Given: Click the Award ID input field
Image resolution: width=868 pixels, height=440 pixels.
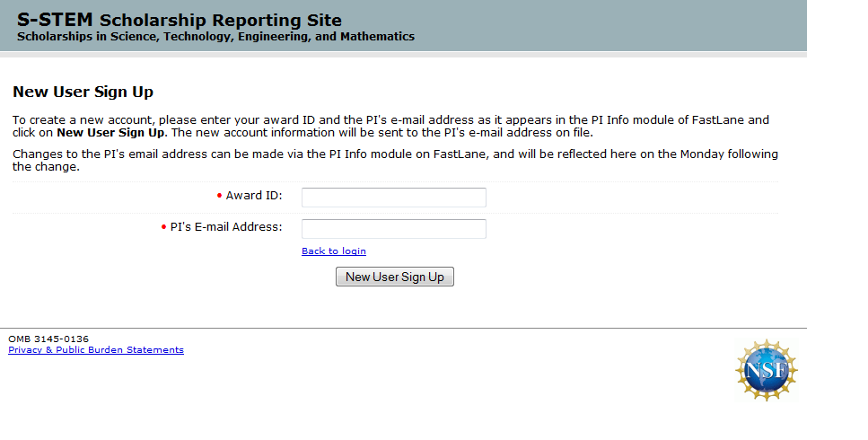Looking at the screenshot, I should click(x=393, y=198).
